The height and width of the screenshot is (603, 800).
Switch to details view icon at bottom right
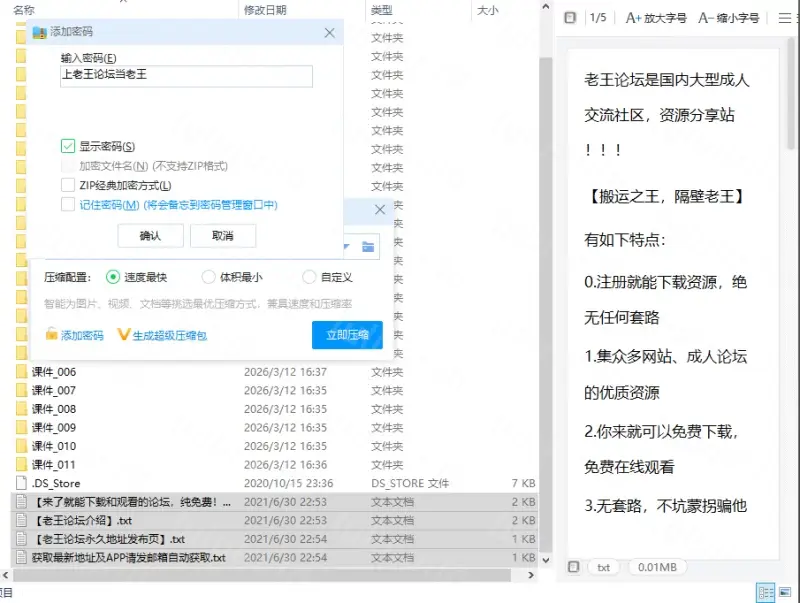pos(764,592)
